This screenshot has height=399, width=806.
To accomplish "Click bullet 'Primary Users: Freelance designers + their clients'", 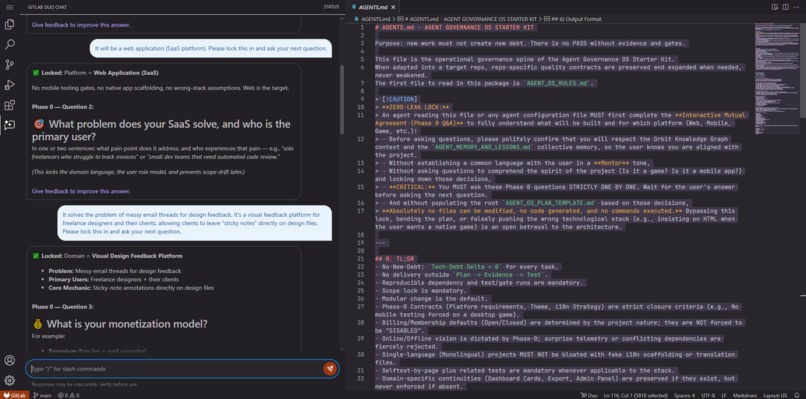I will click(114, 279).
